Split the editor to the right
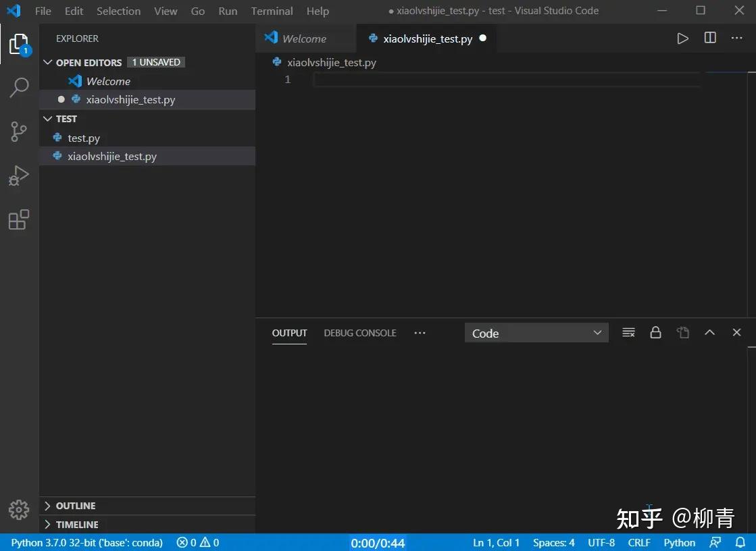756x551 pixels. point(710,38)
